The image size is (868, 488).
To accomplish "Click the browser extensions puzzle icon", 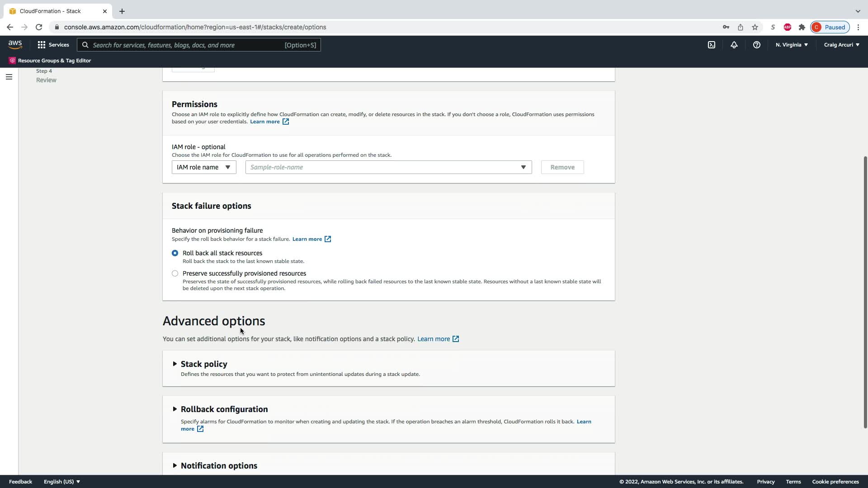I will (802, 27).
